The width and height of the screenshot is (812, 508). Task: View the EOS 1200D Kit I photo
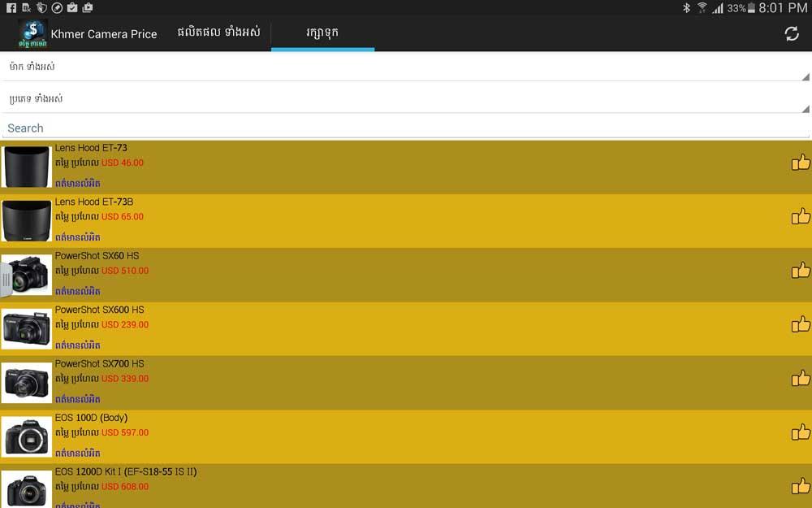tap(27, 488)
